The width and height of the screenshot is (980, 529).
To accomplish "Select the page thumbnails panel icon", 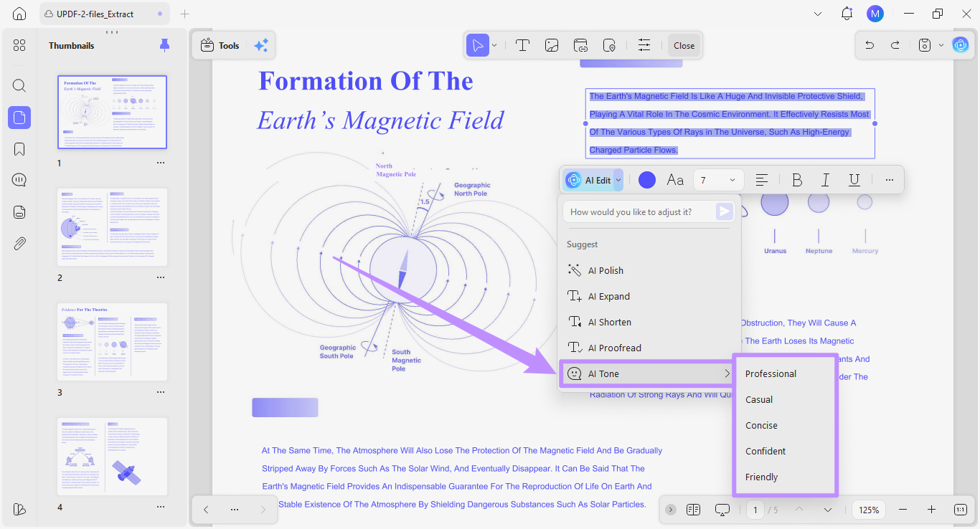I will (19, 118).
